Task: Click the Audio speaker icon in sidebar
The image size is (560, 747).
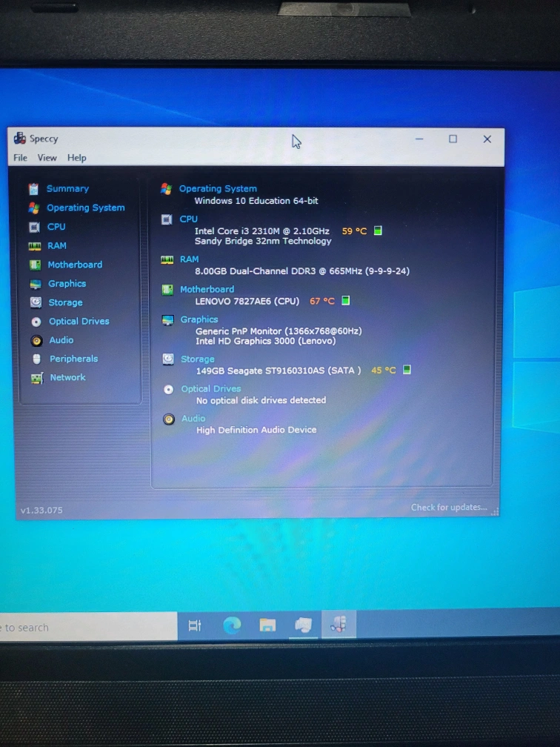Action: 36,341
